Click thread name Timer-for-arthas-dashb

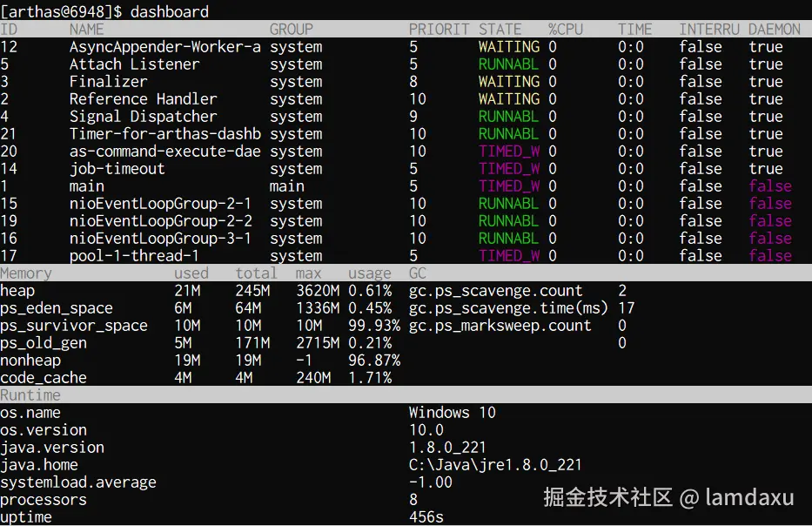pos(165,134)
